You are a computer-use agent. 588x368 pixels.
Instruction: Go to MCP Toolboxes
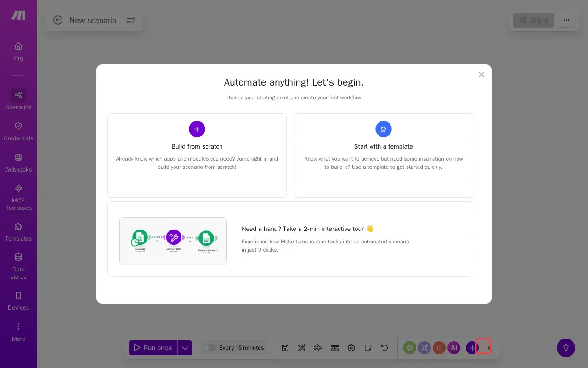point(18,197)
